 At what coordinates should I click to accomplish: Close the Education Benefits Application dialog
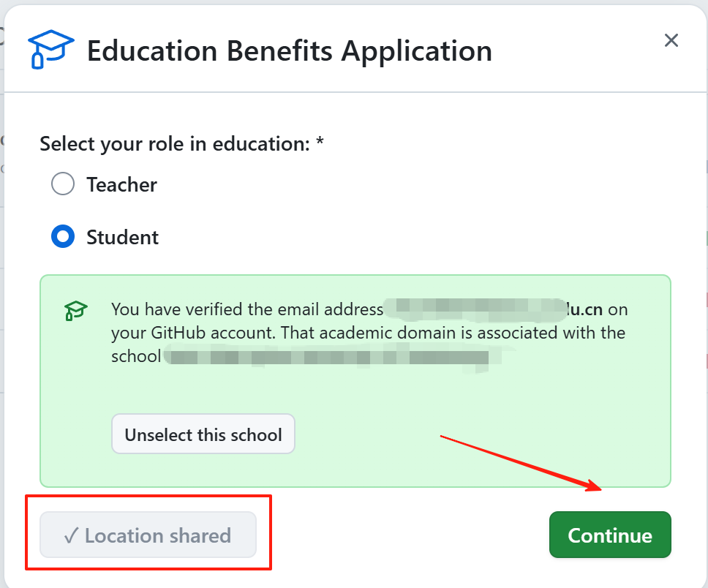[x=671, y=40]
